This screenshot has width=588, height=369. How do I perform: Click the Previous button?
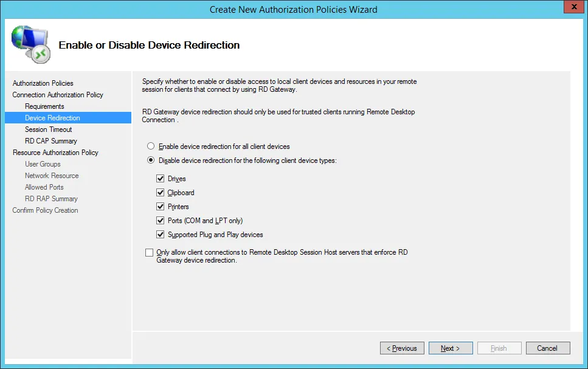coord(402,348)
